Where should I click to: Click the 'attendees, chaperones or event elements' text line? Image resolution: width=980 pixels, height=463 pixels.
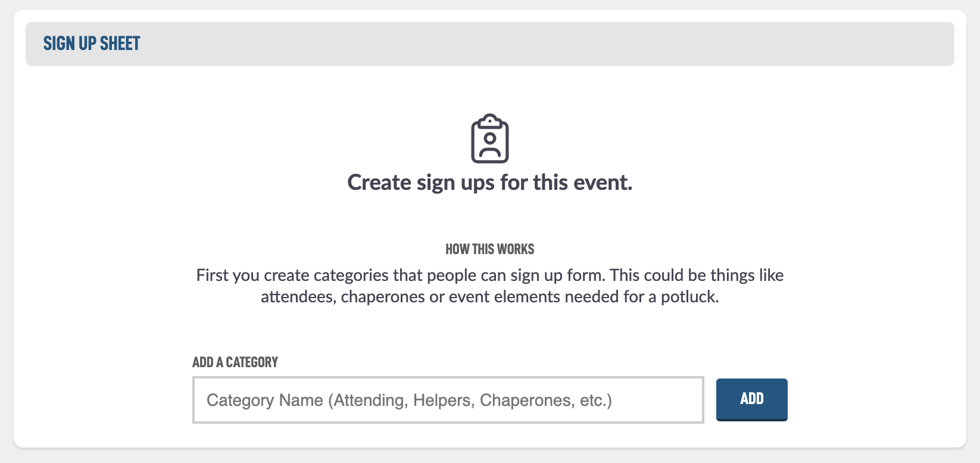(490, 296)
